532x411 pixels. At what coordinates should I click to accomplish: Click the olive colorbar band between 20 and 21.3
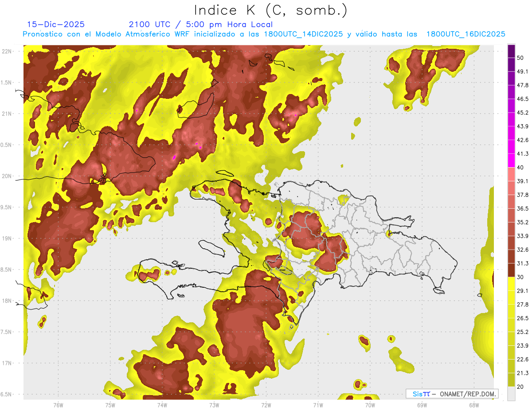[x=511, y=380]
